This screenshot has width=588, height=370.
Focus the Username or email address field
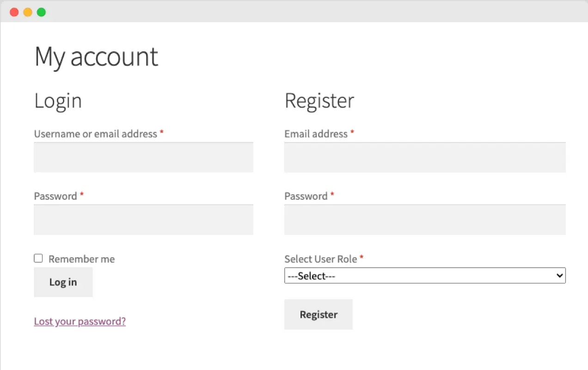click(x=143, y=158)
